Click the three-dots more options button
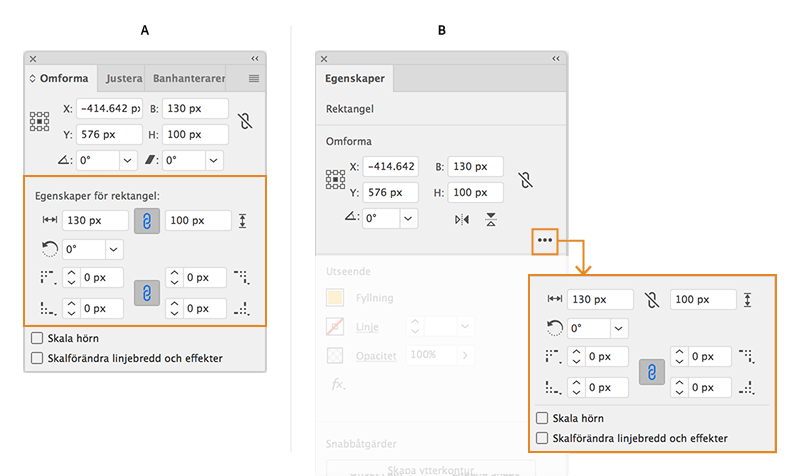Image resolution: width=800 pixels, height=476 pixels. click(544, 240)
